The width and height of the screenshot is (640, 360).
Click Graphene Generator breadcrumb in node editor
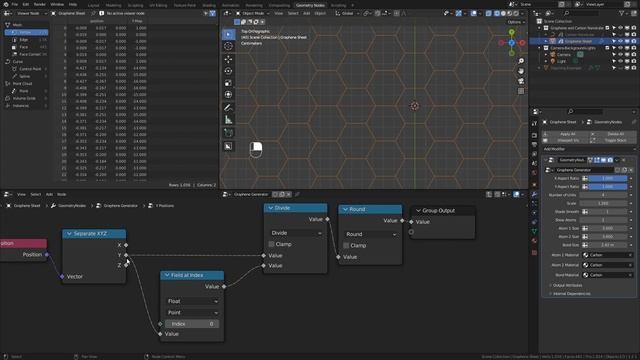coord(120,206)
